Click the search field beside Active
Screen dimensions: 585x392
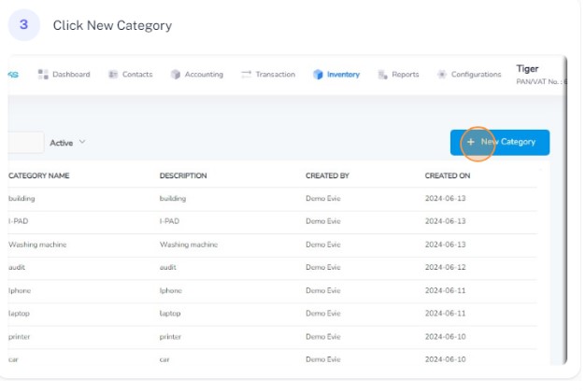point(25,142)
